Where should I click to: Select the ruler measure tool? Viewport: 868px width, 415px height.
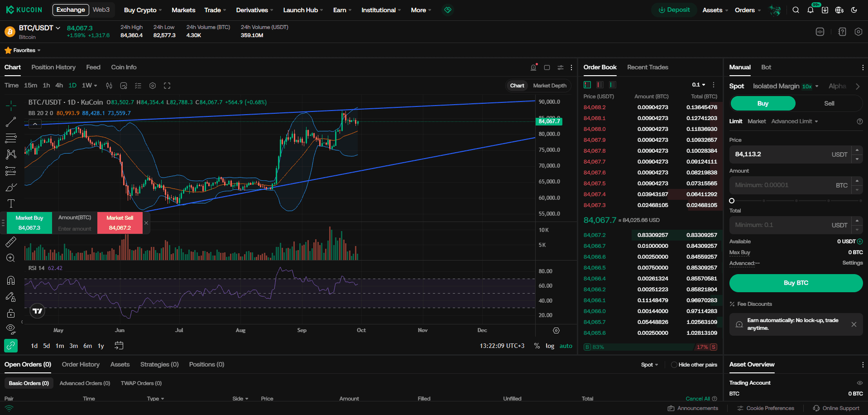[x=11, y=242]
